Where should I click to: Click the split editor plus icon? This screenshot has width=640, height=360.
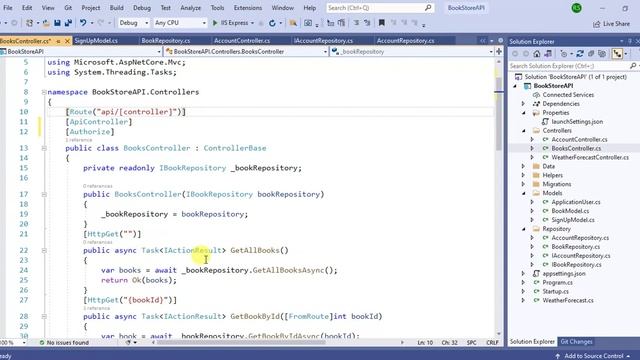tap(499, 51)
